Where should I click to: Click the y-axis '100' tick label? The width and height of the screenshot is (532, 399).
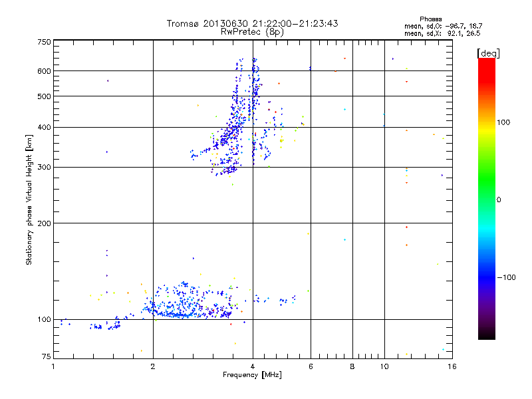point(45,320)
